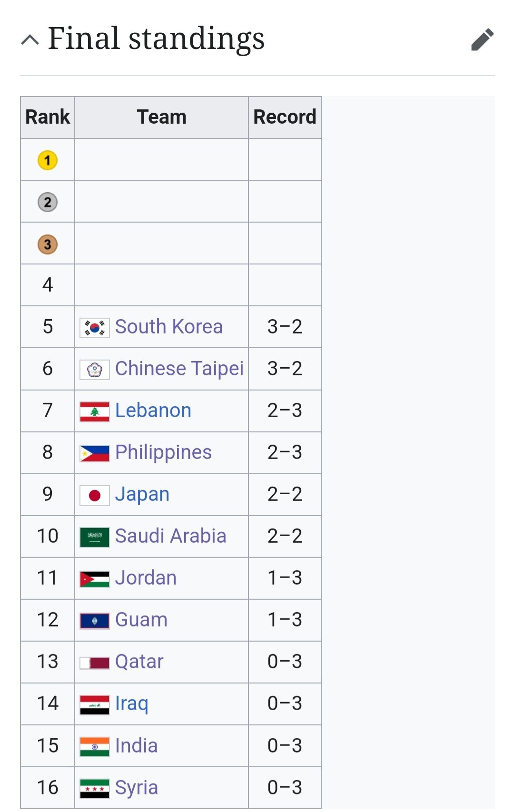Click the silver medal rank 2 icon
This screenshot has height=812, width=514.
click(x=48, y=202)
